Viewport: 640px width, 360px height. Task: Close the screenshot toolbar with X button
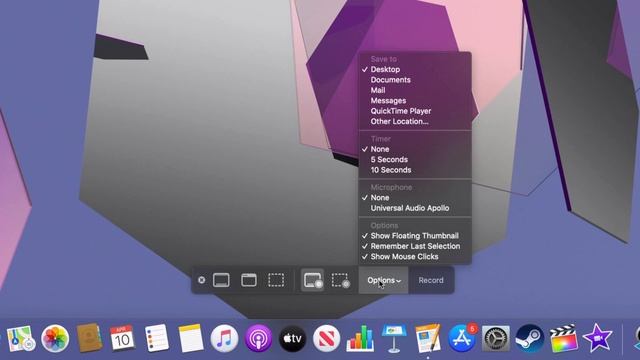tap(202, 280)
